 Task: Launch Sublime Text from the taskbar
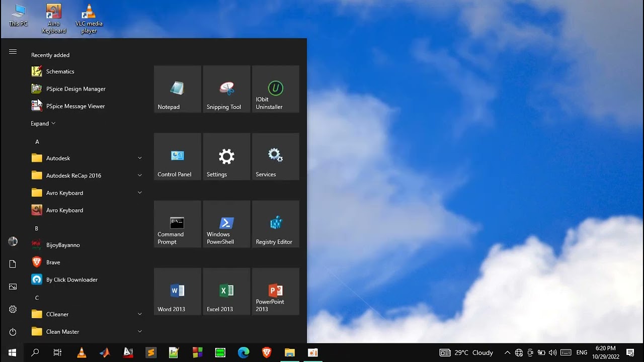pos(150,352)
